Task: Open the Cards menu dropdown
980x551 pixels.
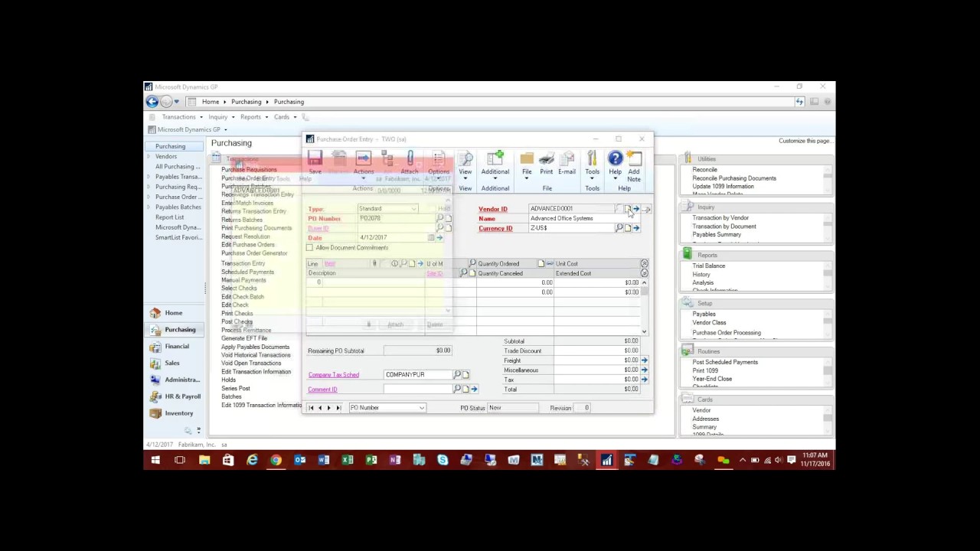Action: (286, 117)
